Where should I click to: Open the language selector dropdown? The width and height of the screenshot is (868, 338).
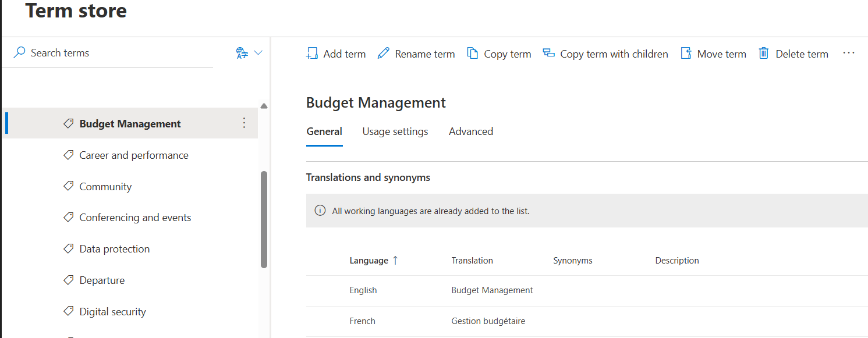pos(258,53)
